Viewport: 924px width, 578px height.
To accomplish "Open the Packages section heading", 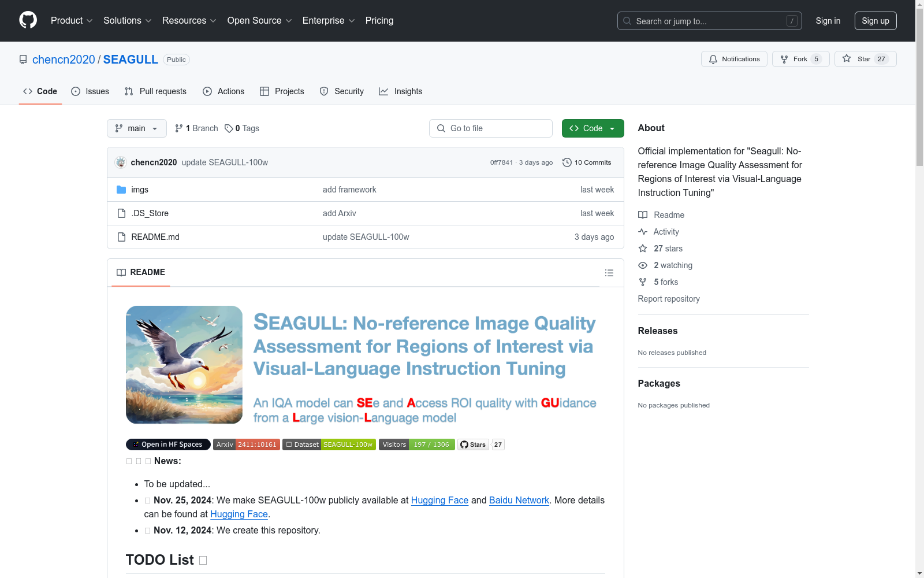I will click(659, 383).
